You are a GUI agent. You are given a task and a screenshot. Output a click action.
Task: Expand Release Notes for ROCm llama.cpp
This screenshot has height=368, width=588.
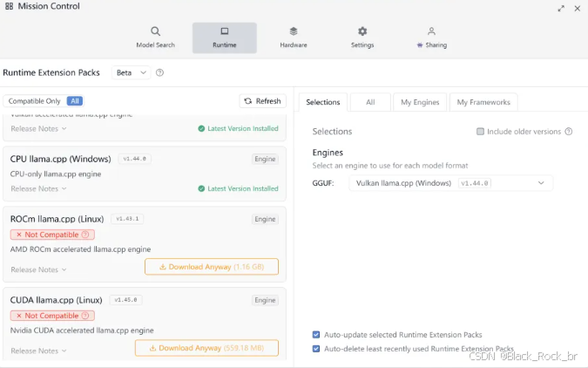click(x=38, y=269)
